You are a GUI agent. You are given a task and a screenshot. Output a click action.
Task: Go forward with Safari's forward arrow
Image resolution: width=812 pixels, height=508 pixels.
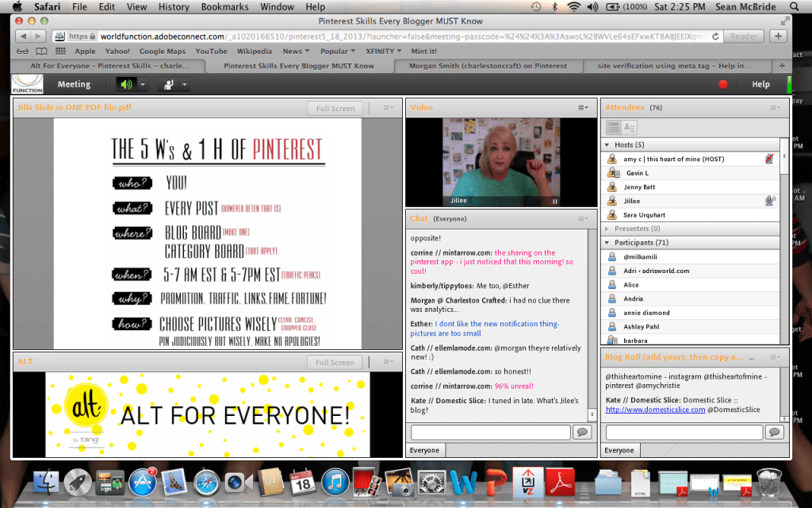[x=38, y=37]
